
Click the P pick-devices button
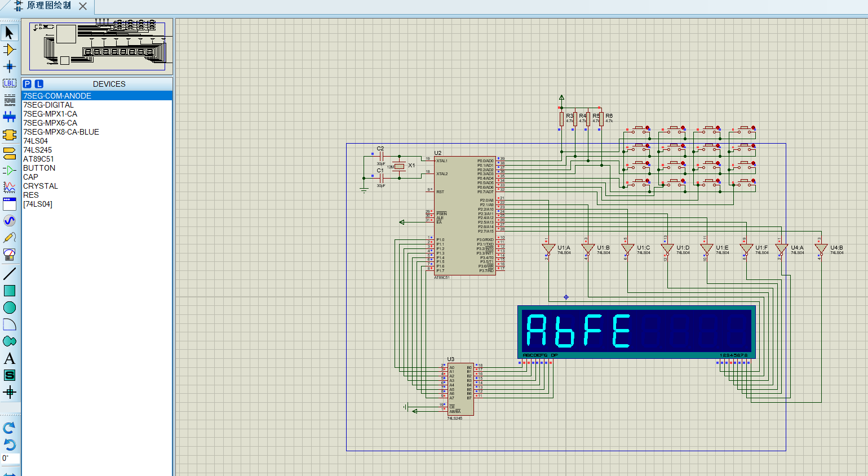pyautogui.click(x=26, y=83)
